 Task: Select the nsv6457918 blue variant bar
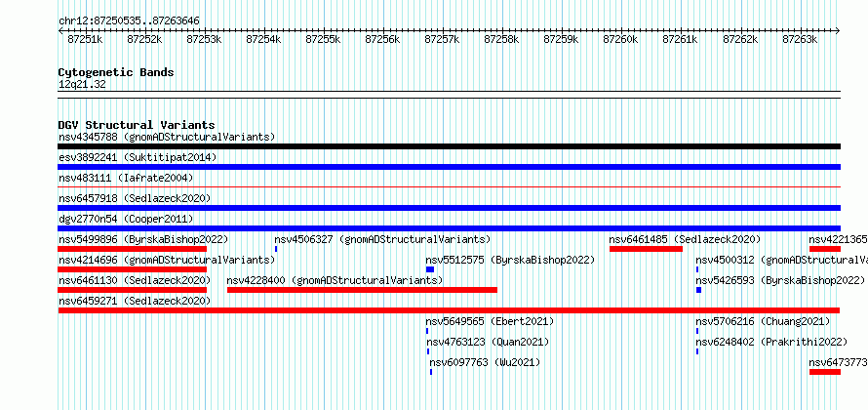449,208
